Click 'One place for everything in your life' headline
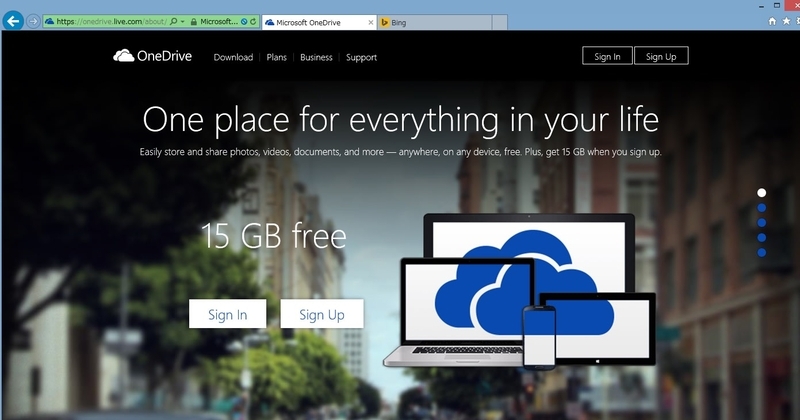The width and height of the screenshot is (800, 420). click(401, 120)
